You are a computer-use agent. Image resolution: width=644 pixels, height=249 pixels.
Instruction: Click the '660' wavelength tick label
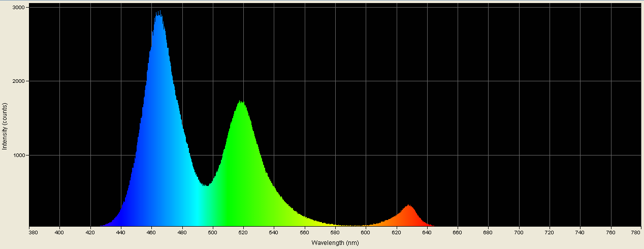click(x=458, y=233)
